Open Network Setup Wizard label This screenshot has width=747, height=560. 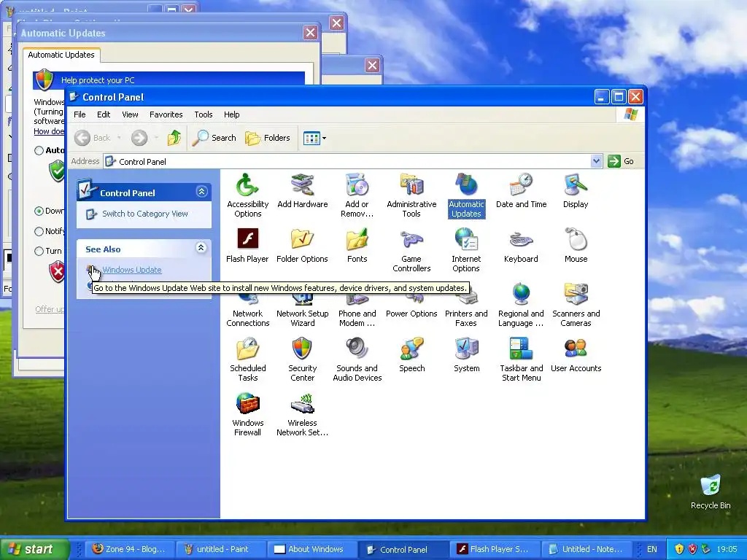point(303,318)
